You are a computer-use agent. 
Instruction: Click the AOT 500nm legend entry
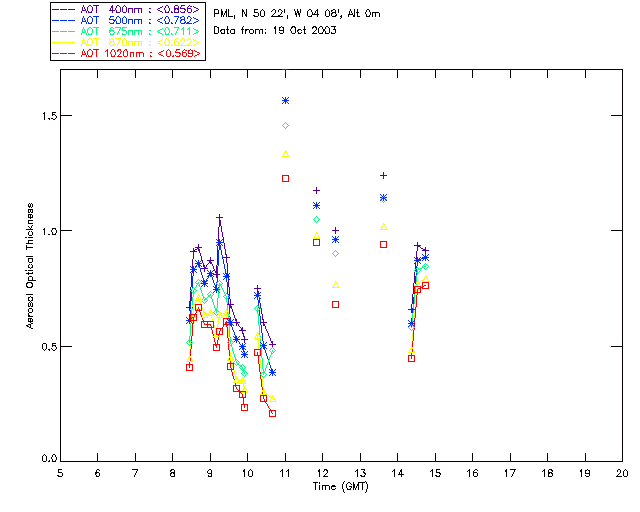127,20
